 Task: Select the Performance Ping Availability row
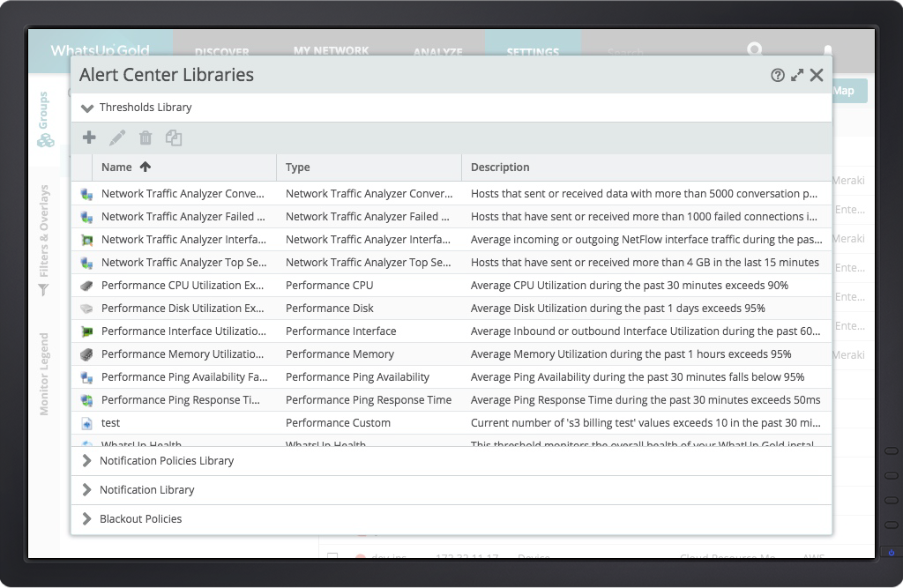tap(451, 377)
